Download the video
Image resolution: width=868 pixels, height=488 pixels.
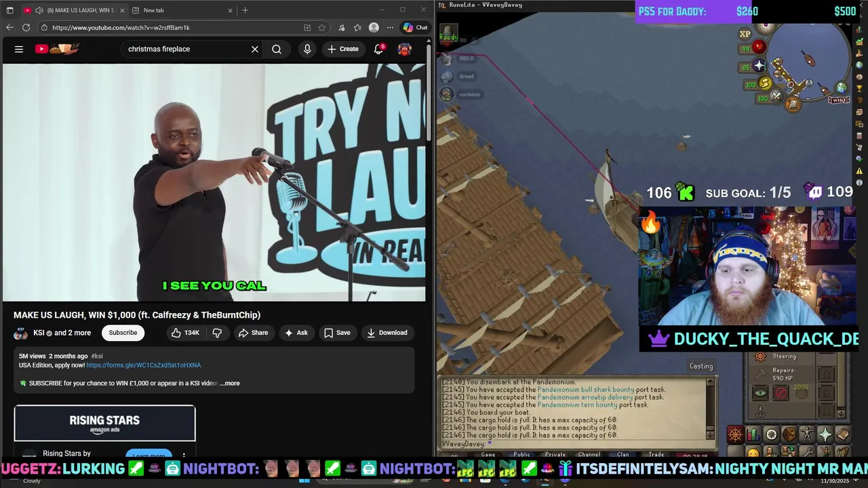(387, 333)
